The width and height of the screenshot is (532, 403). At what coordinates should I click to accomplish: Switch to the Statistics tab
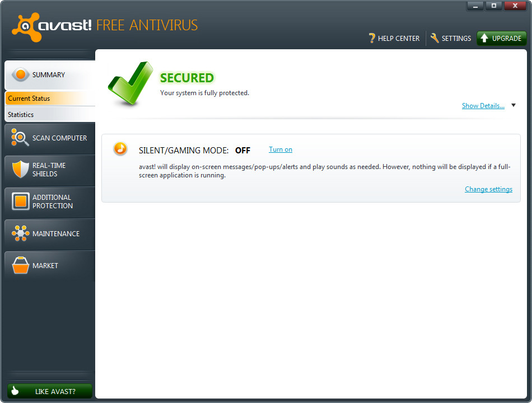click(49, 115)
